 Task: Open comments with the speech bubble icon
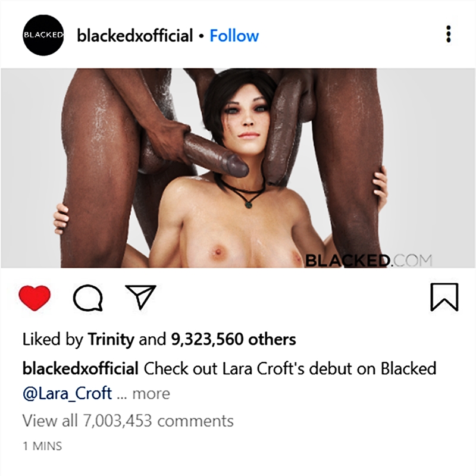[x=87, y=298]
